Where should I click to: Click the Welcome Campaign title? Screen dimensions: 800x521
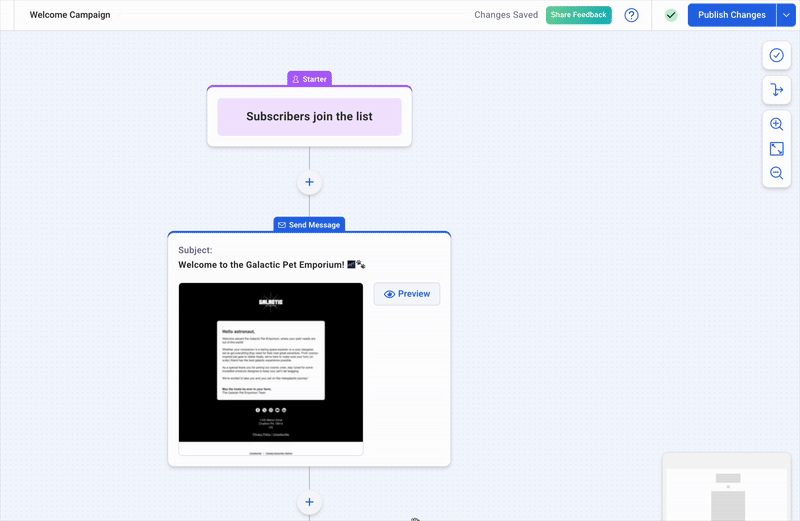70,15
